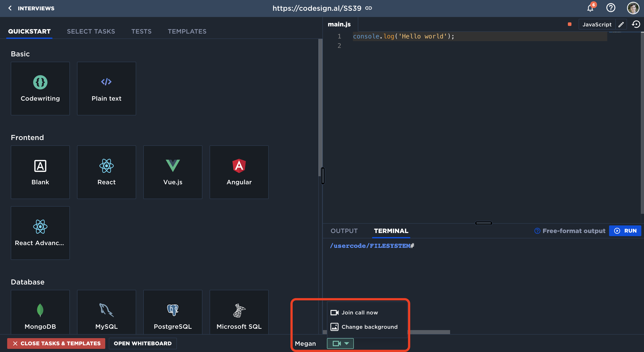This screenshot has width=644, height=352.
Task: Click the terminal prompt /usercode/FILESYSTEM#
Action: (x=372, y=246)
